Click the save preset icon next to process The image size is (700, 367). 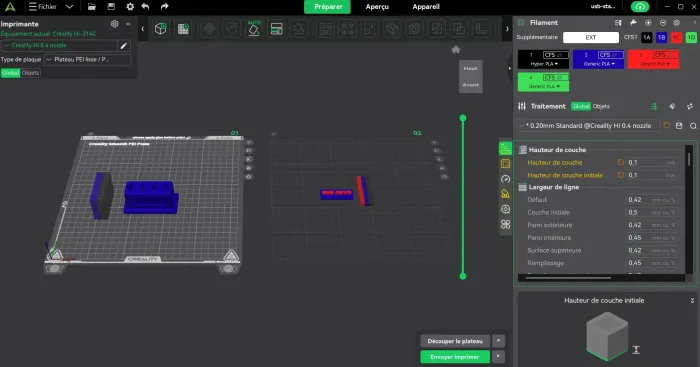point(679,126)
